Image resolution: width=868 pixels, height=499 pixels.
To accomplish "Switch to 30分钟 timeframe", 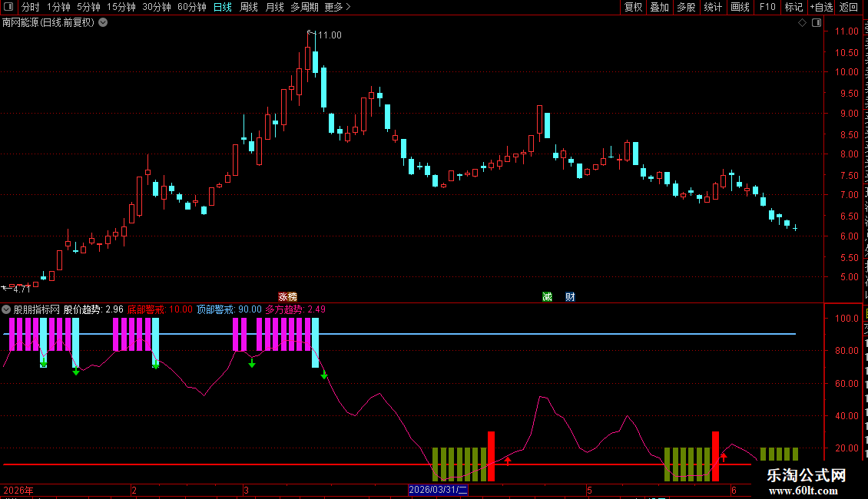I will [x=156, y=7].
